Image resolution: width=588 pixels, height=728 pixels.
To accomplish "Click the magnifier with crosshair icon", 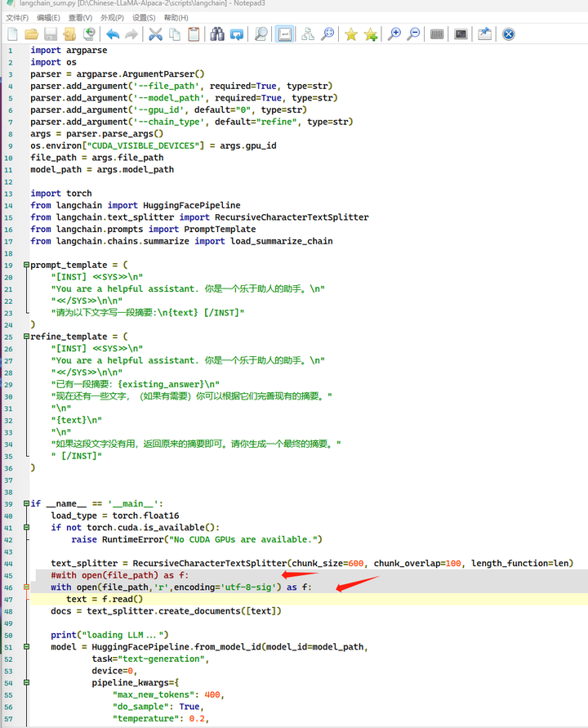I will (327, 33).
